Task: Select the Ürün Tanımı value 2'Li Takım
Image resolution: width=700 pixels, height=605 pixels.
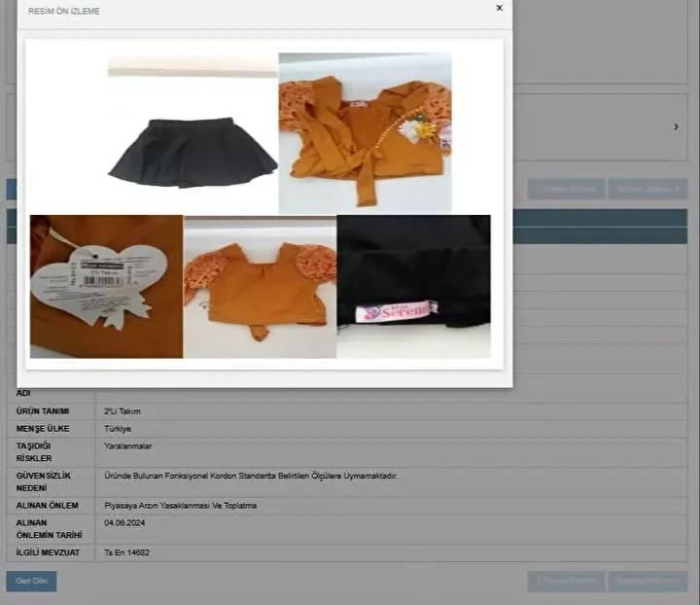Action: point(122,411)
